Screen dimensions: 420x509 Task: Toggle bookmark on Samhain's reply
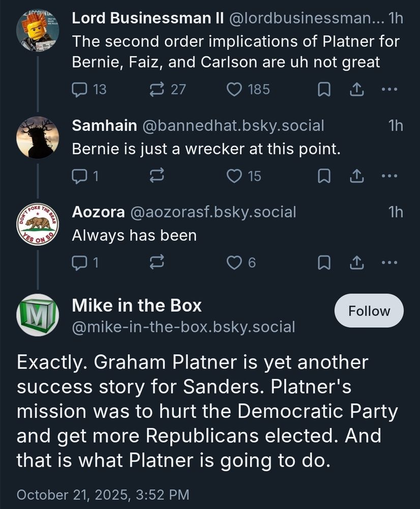(324, 176)
